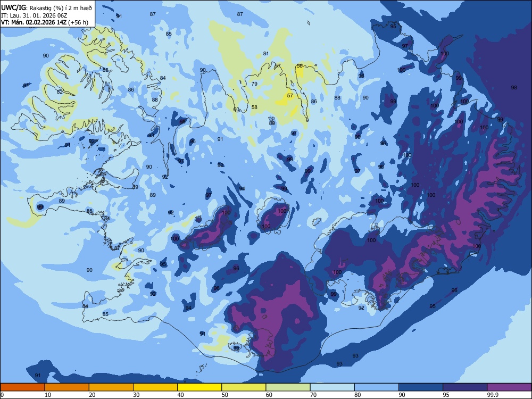The image size is (532, 399).
Task: Click the '70' legend label
Action: (x=313, y=395)
